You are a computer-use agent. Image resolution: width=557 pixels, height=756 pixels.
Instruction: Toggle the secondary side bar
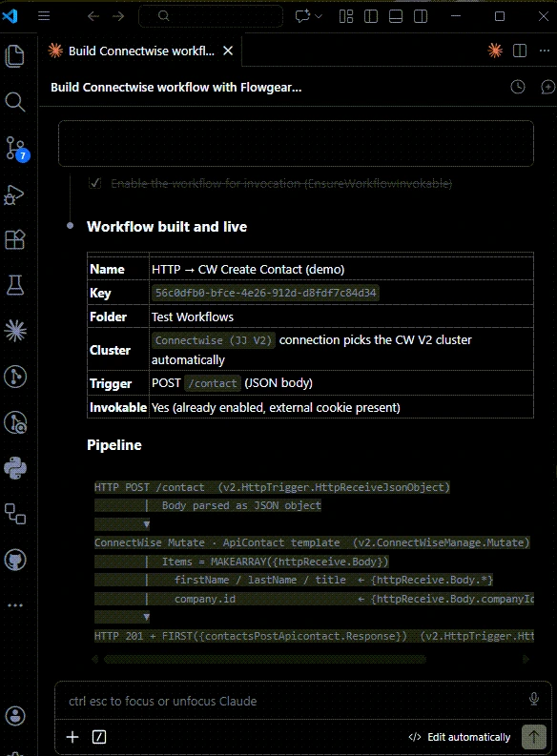click(x=421, y=16)
